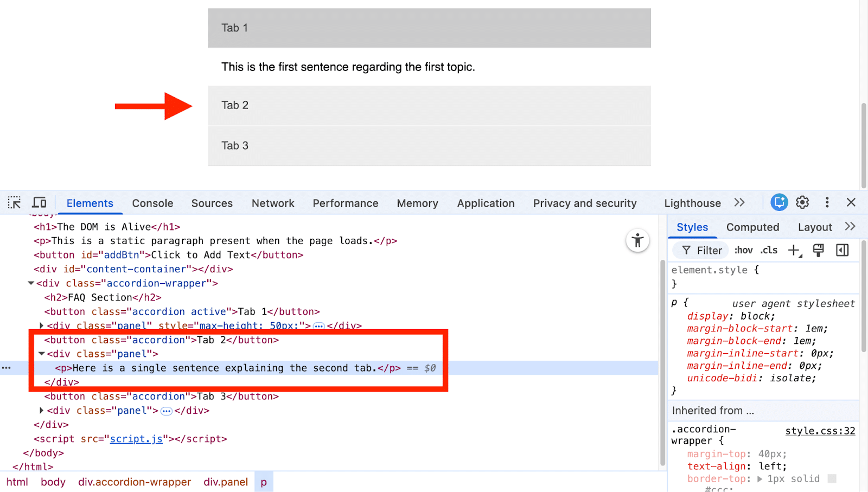Toggle the device toolbar icon
This screenshot has height=492, width=868.
tap(39, 203)
